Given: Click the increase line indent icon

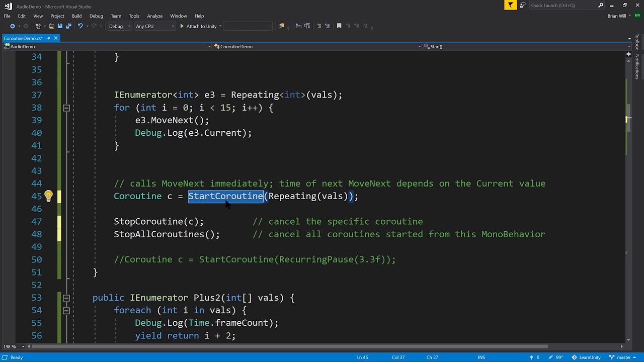Looking at the screenshot, I should (307, 26).
